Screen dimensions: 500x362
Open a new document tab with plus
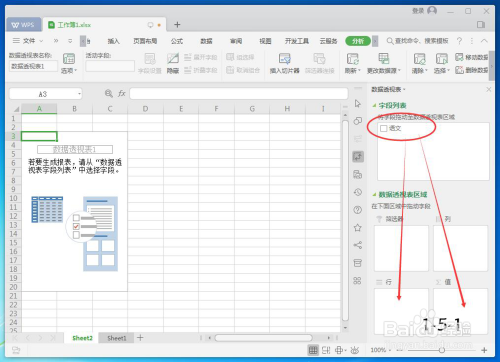tap(177, 25)
